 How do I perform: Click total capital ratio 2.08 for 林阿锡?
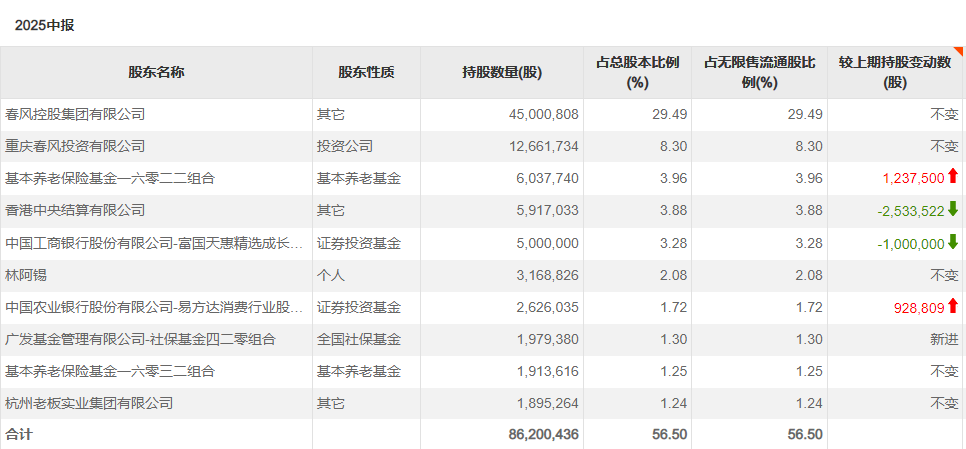click(674, 275)
